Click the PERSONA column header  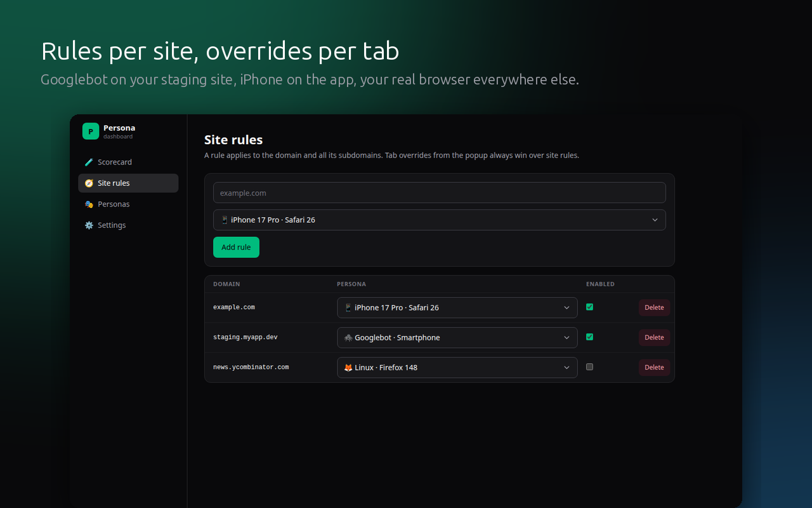351,284
